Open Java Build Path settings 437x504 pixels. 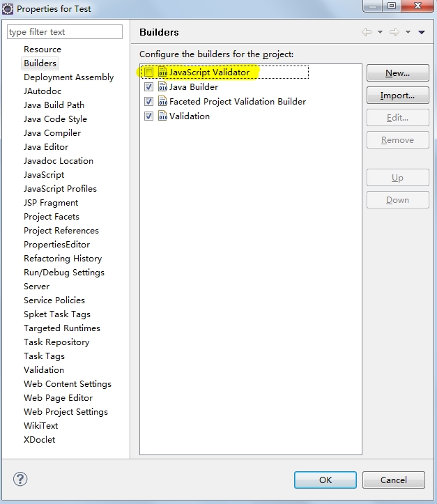coord(54,105)
